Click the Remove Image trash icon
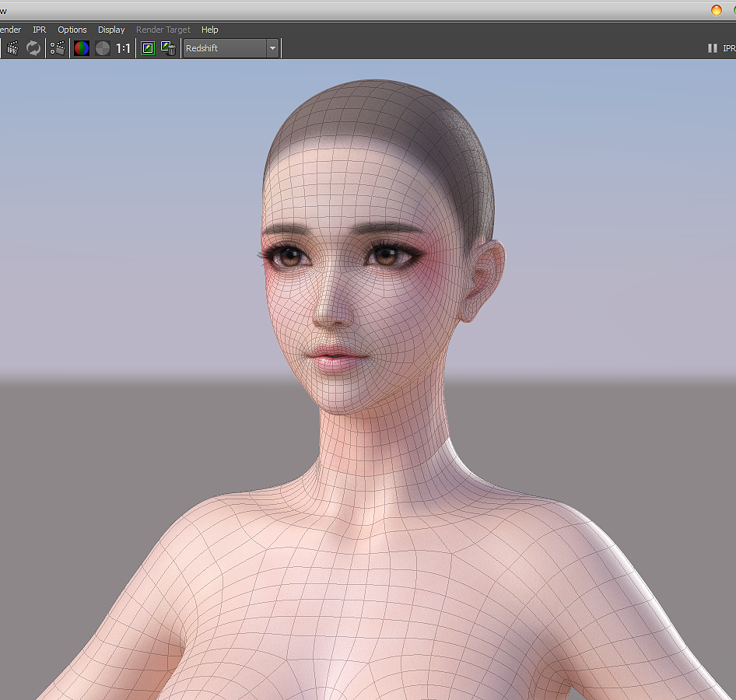 tap(168, 48)
